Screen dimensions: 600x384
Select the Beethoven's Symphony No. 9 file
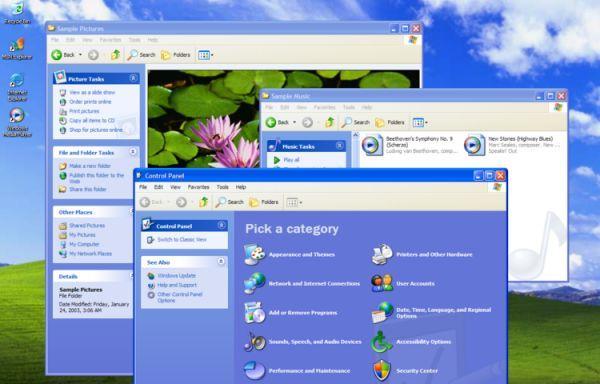[409, 145]
